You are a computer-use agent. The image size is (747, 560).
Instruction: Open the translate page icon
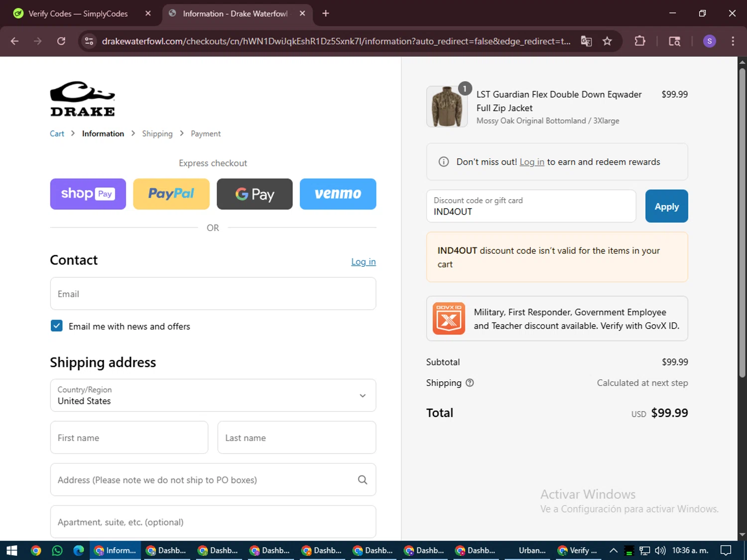point(586,41)
